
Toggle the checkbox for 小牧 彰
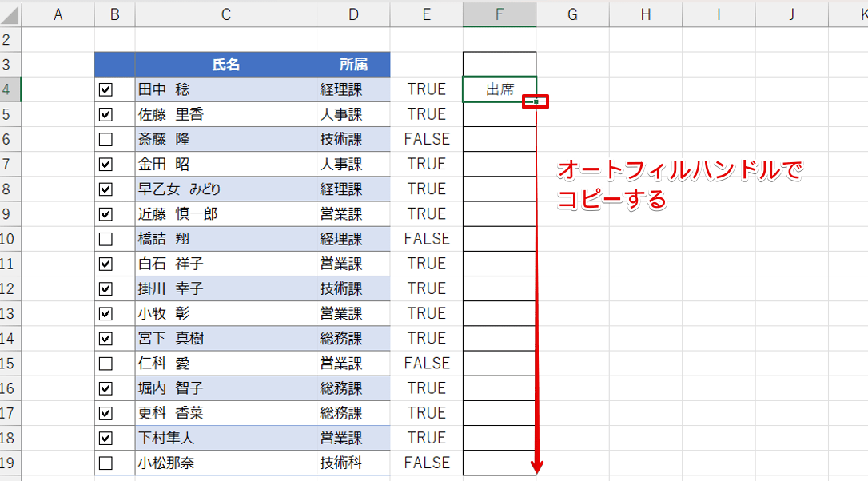click(x=106, y=314)
